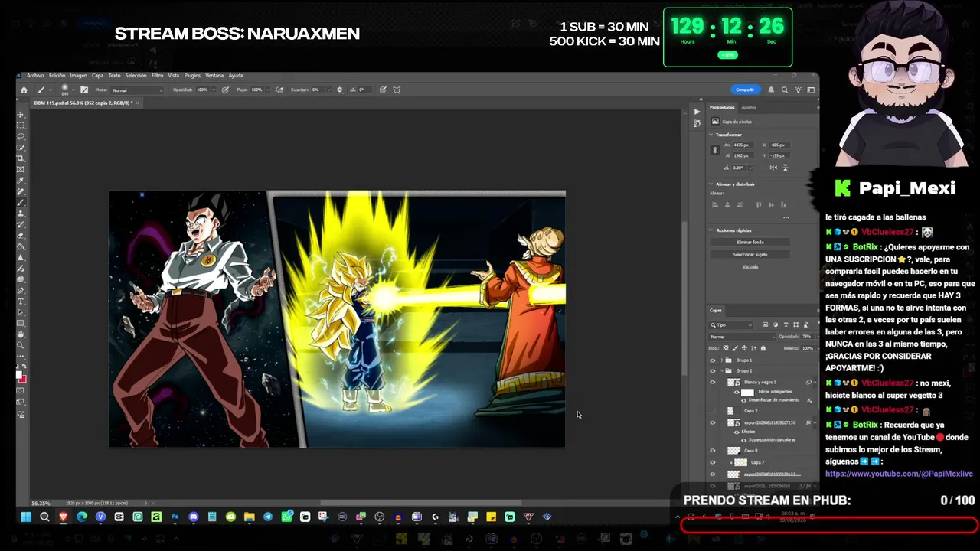
Task: Open the Edición menu
Action: pos(57,76)
